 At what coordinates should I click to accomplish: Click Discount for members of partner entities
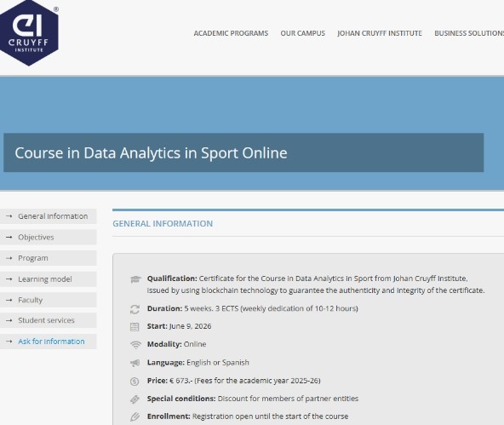click(288, 399)
